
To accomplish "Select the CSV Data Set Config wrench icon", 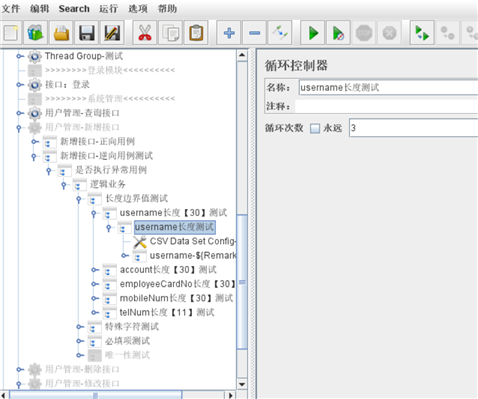I will pyautogui.click(x=140, y=242).
